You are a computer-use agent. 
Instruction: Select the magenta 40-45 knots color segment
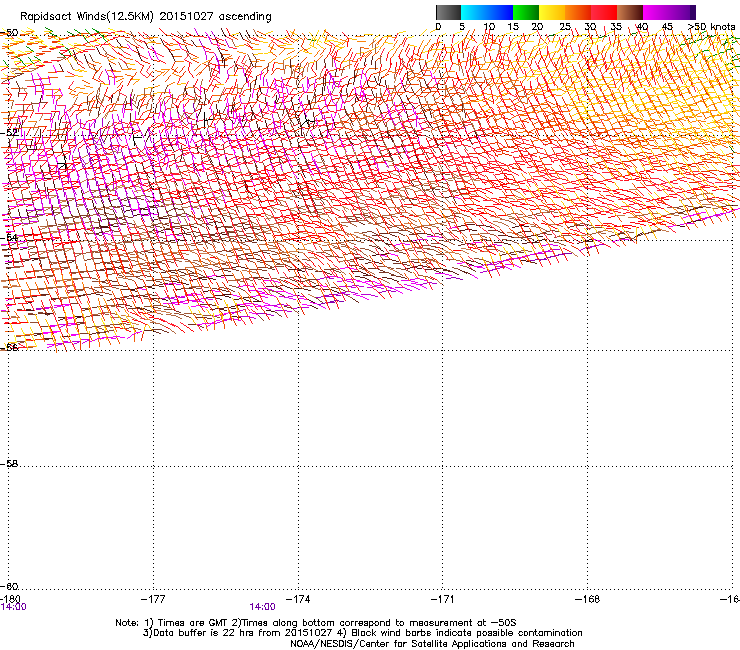(x=656, y=12)
